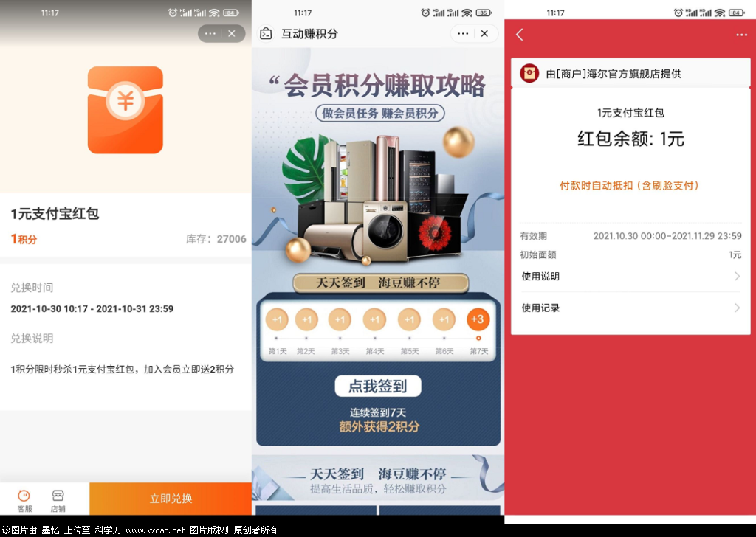Tap the orange red envelope image

pyautogui.click(x=126, y=111)
